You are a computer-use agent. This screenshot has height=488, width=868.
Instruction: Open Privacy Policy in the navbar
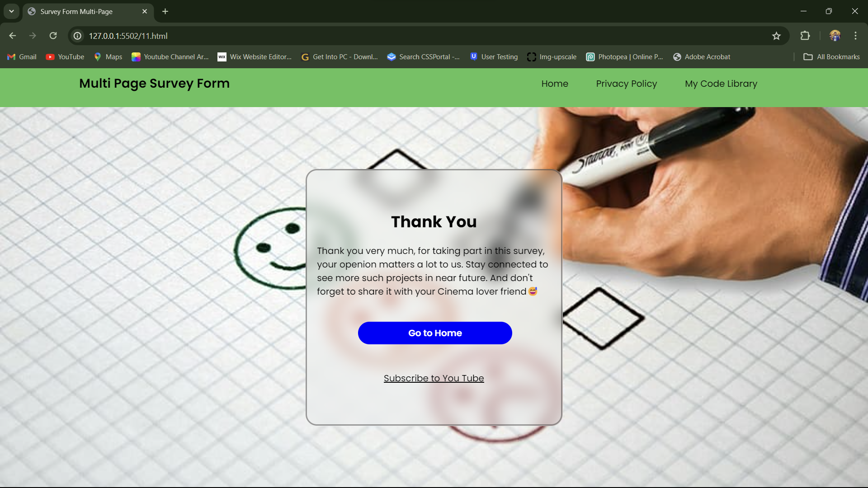626,84
